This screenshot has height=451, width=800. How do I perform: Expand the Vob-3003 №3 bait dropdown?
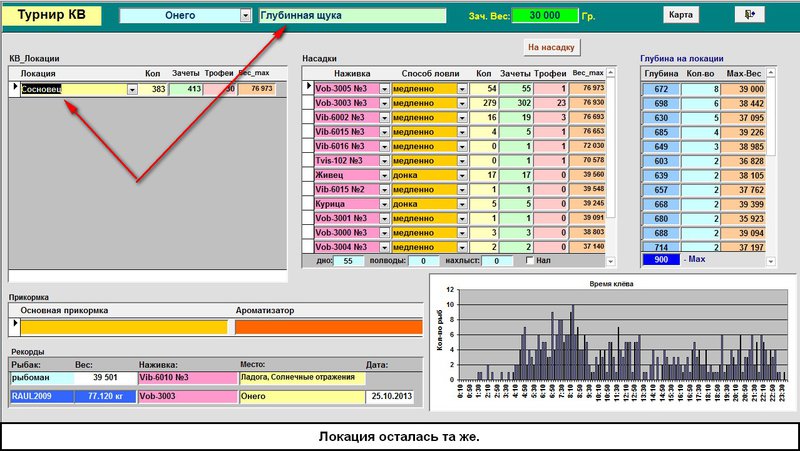[384, 103]
